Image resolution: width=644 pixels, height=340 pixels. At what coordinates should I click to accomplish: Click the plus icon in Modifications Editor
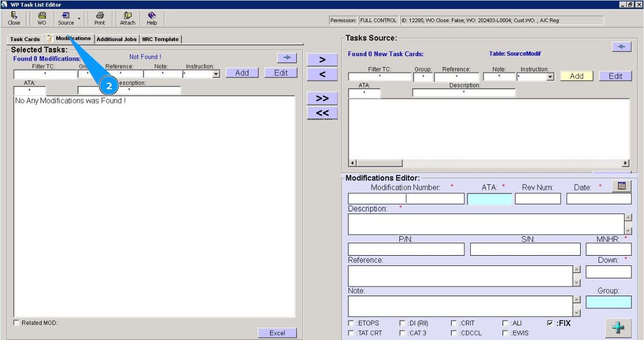tap(618, 328)
